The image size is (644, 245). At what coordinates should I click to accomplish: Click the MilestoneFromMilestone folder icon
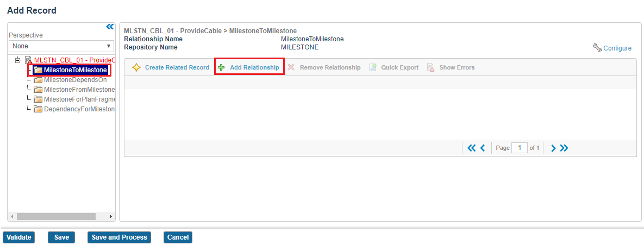(x=38, y=90)
